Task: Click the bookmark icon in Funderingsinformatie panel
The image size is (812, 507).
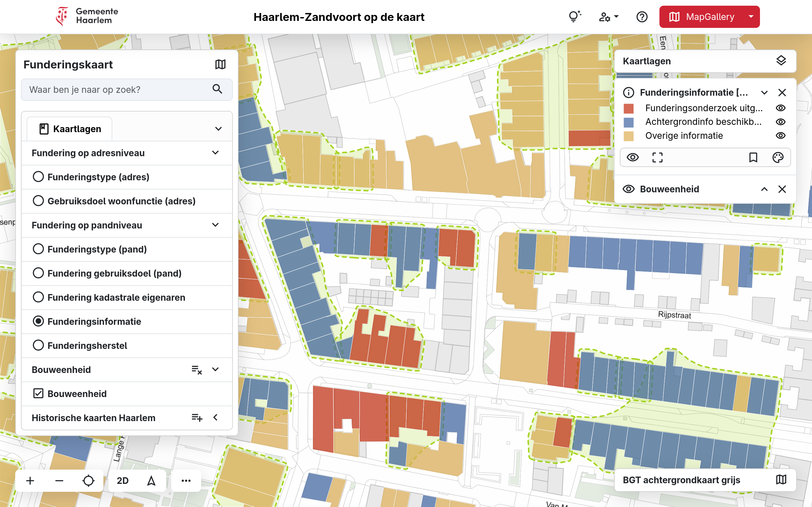Action: point(753,157)
